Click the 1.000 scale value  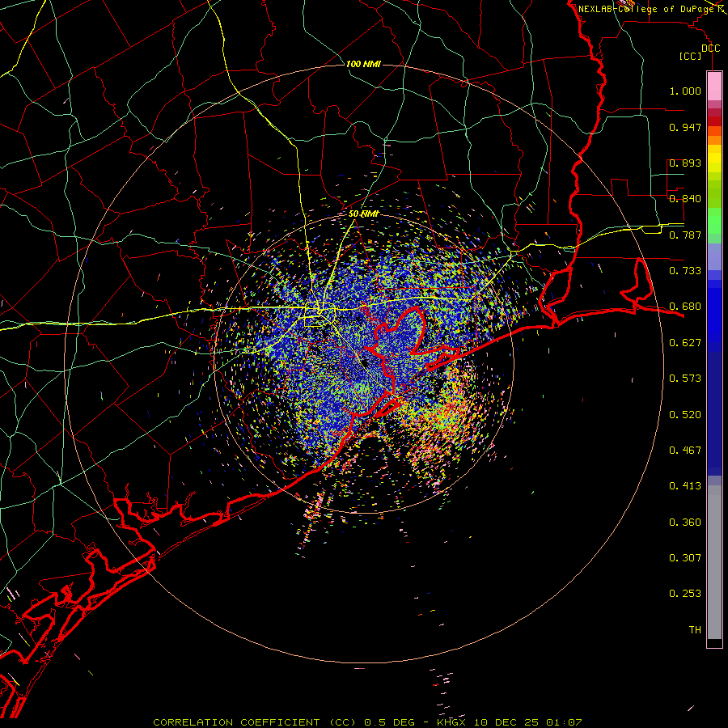(x=685, y=91)
